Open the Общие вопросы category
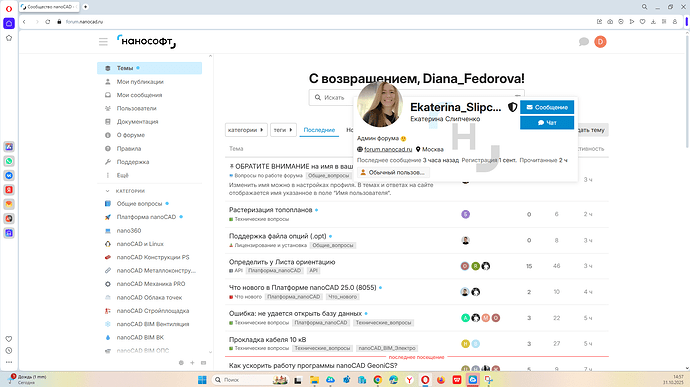Viewport: 690px width, 387px height. 139,204
